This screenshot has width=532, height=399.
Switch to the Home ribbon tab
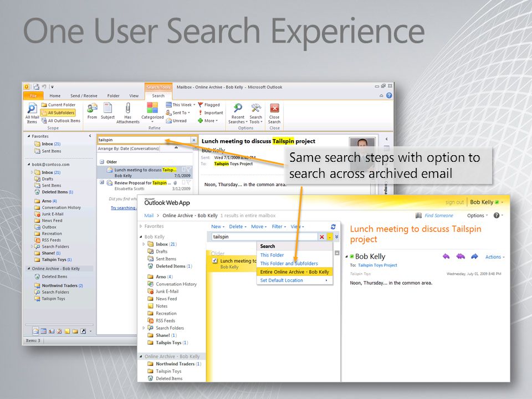point(55,96)
